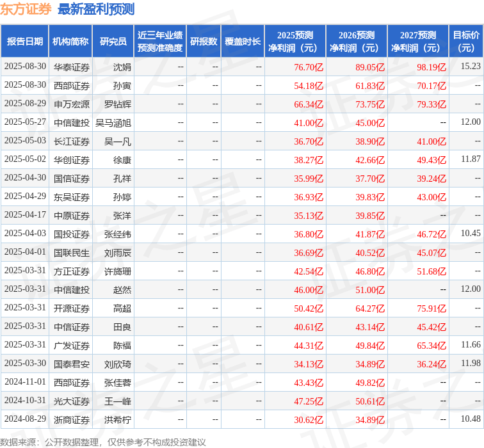Click the 机构简称 column header
This screenshot has height=448, width=484.
point(70,42)
